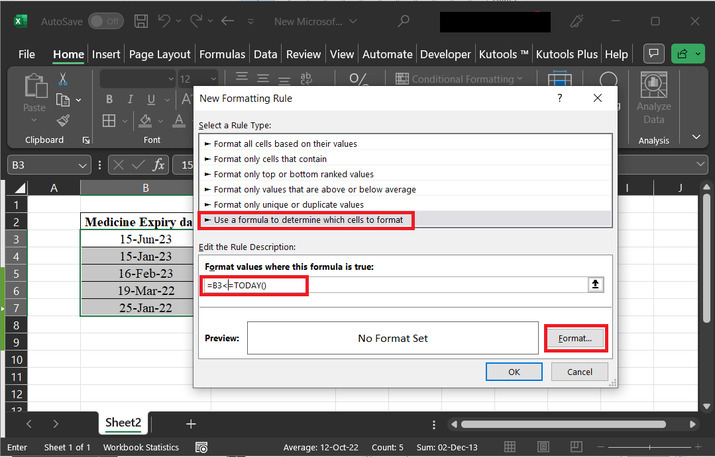
Task: Switch to the Kutools Plus tab
Action: (x=566, y=54)
